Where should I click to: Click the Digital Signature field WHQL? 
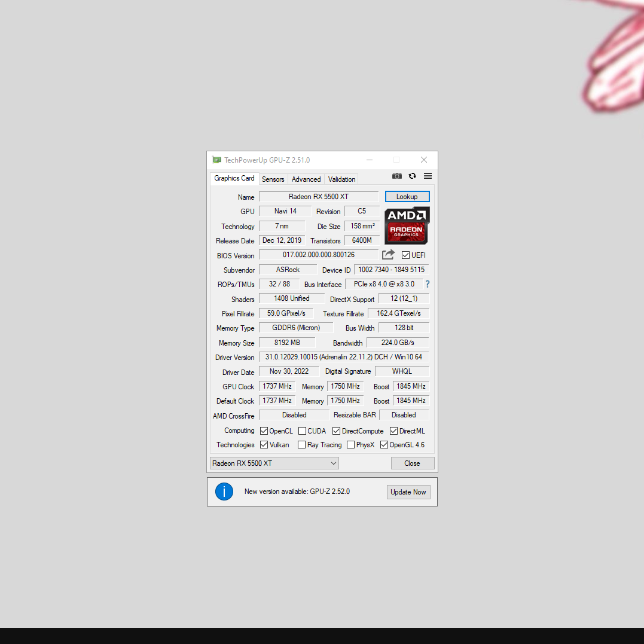click(402, 371)
